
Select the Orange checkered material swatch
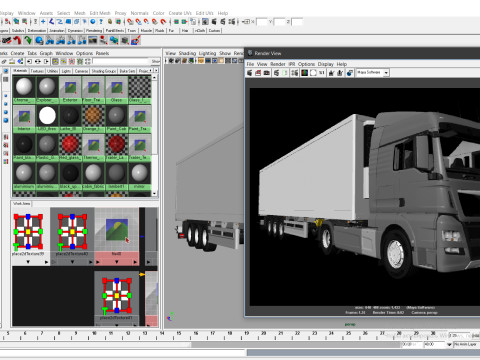point(93,119)
